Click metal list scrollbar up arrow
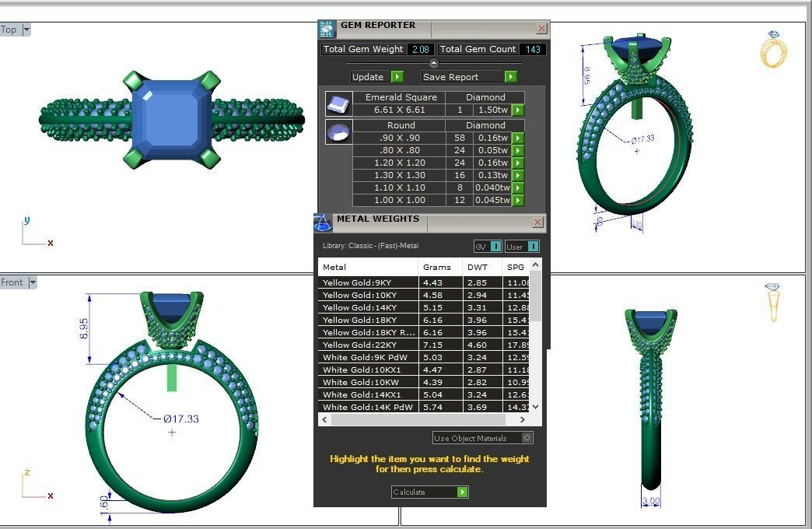Viewport: 812px width, 529px height. click(536, 264)
